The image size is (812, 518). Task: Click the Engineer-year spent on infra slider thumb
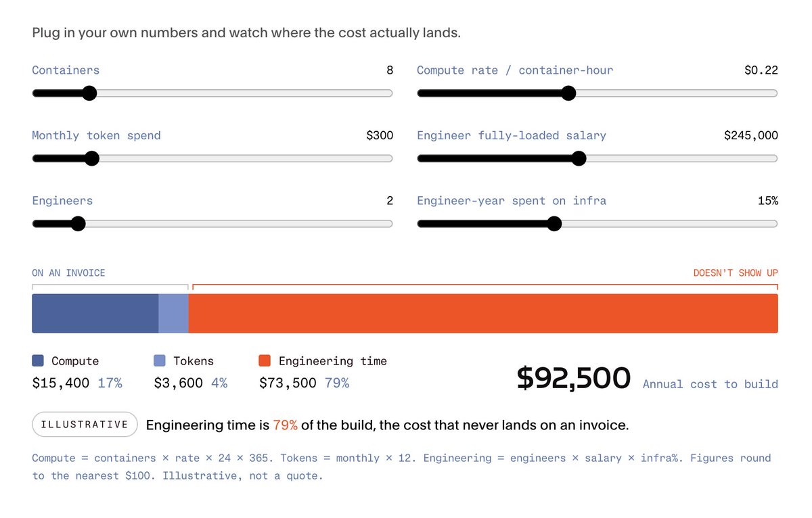[x=554, y=224]
